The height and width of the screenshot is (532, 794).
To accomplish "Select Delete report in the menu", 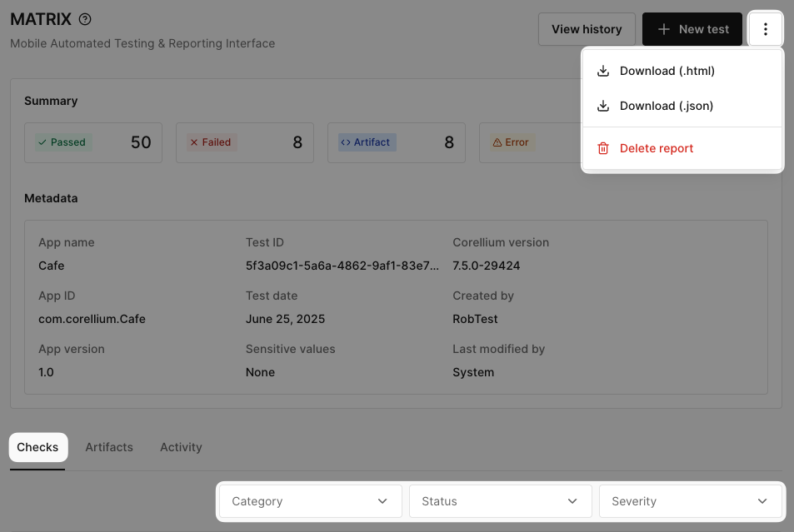I will [682, 148].
